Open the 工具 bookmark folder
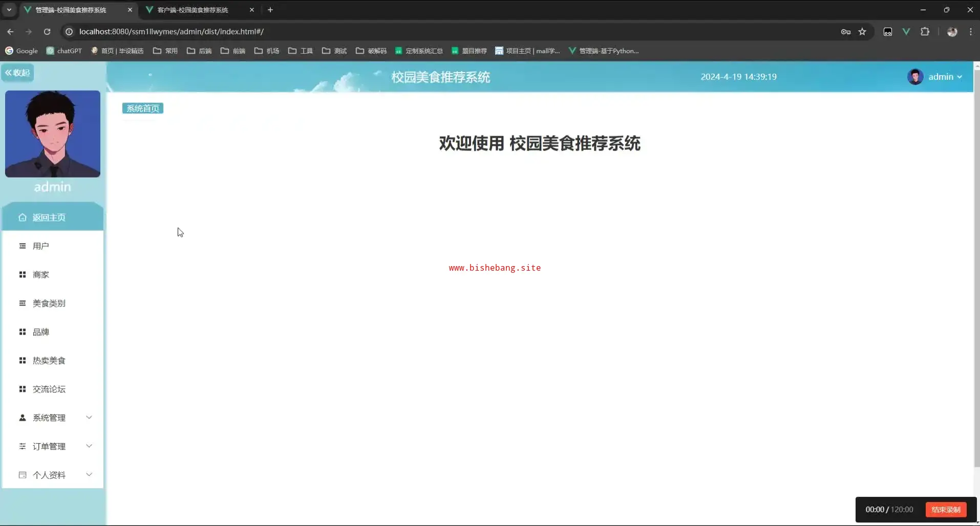Screen dimensions: 980x526 pos(301,51)
